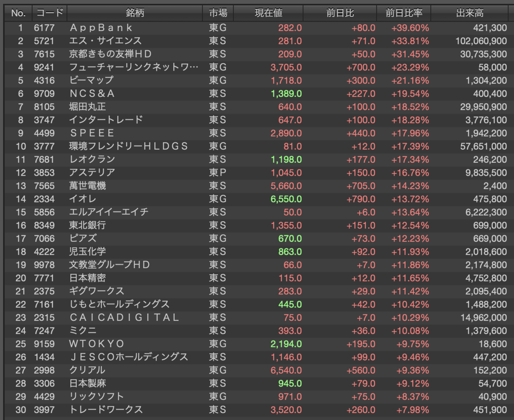Select the ピアズ stock name
This screenshot has width=514, height=420.
(83, 238)
